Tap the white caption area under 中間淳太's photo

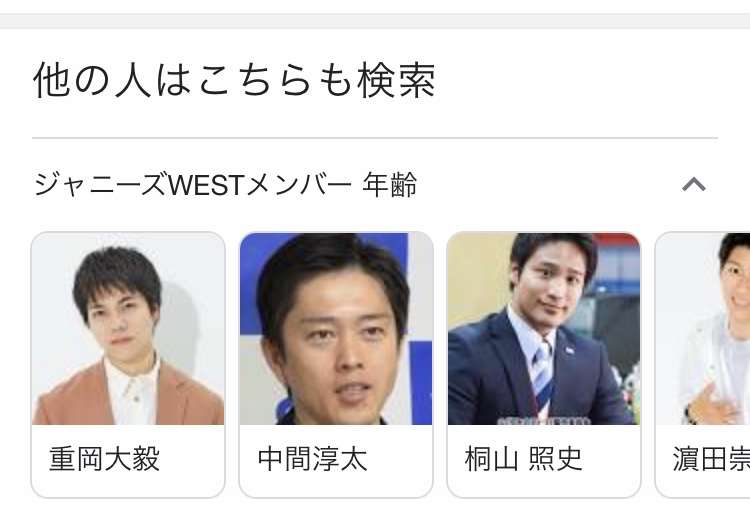click(x=336, y=460)
